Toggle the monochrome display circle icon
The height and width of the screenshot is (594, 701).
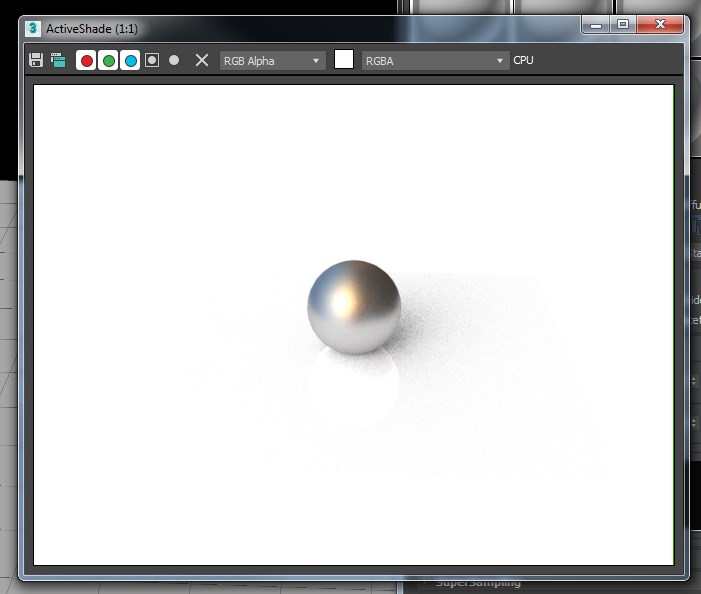pos(174,60)
